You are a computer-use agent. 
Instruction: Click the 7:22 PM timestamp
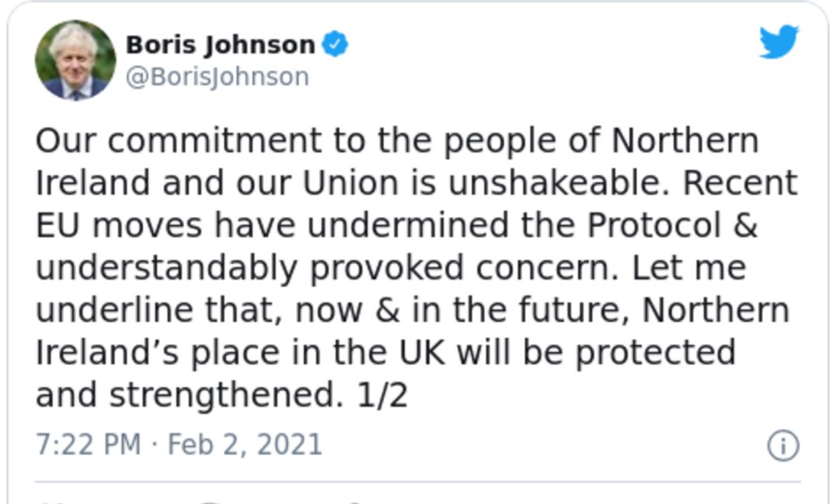[87, 445]
